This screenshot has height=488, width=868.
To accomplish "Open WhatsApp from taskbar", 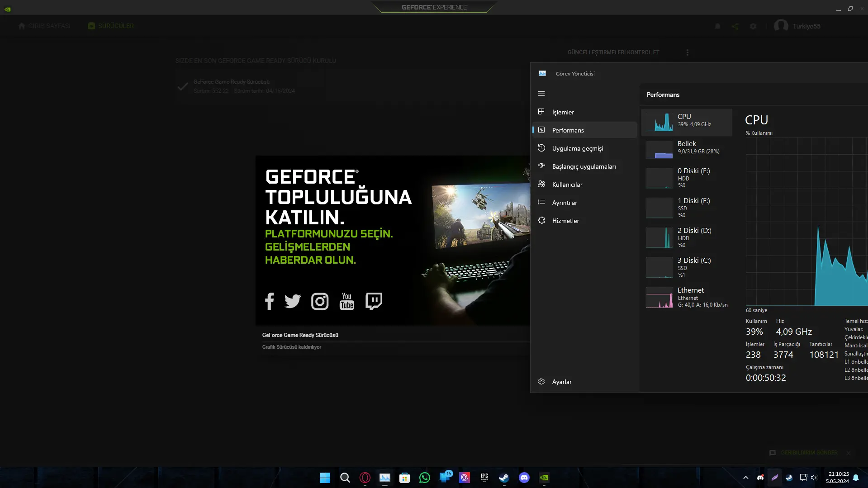I will coord(425,478).
